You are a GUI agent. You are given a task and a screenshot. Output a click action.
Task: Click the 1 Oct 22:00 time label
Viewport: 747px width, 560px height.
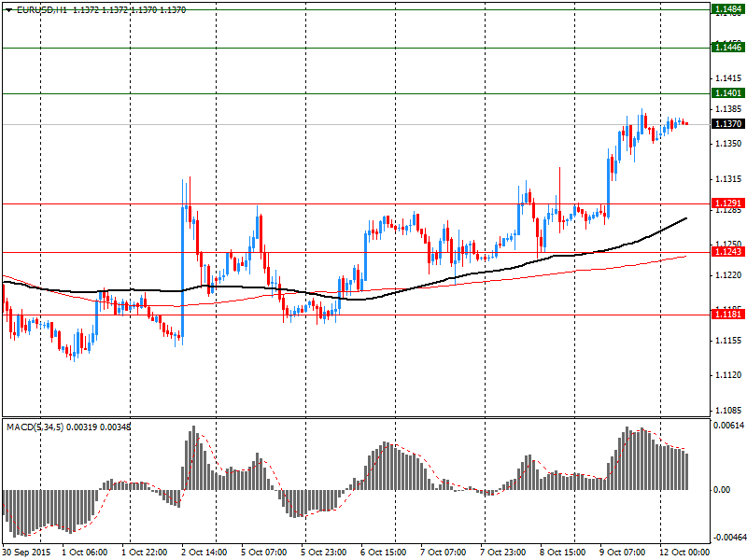pos(145,553)
